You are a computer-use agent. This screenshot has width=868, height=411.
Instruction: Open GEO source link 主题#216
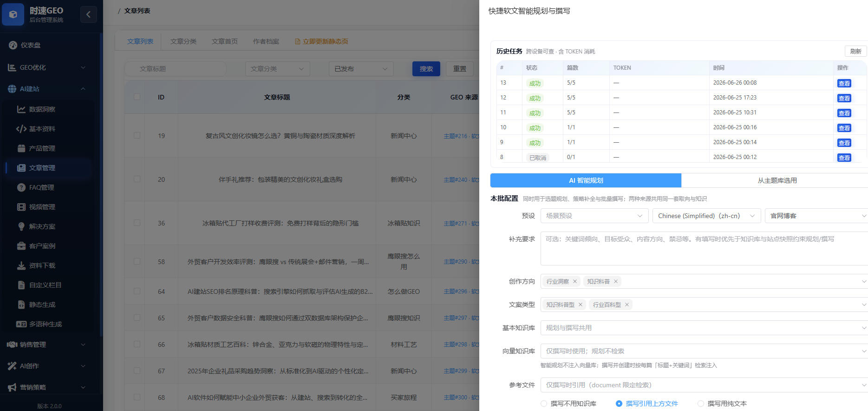point(461,136)
